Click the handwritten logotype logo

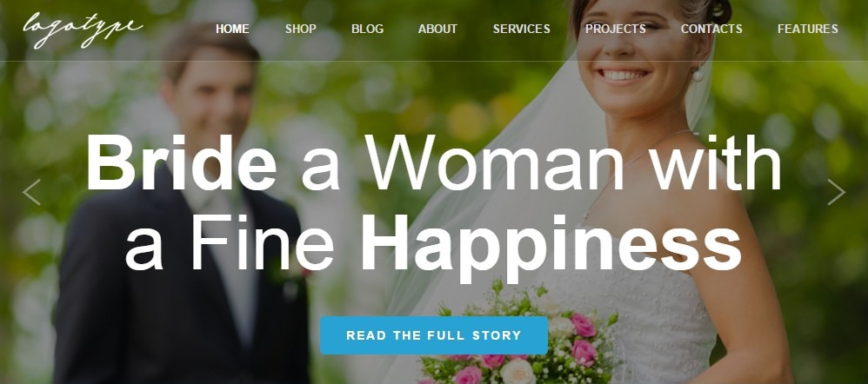click(x=83, y=30)
